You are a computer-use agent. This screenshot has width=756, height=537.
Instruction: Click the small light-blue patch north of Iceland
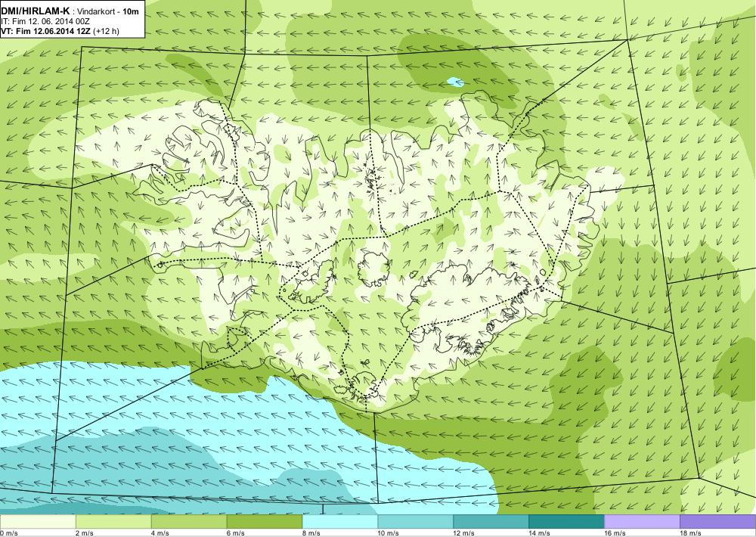click(x=456, y=82)
